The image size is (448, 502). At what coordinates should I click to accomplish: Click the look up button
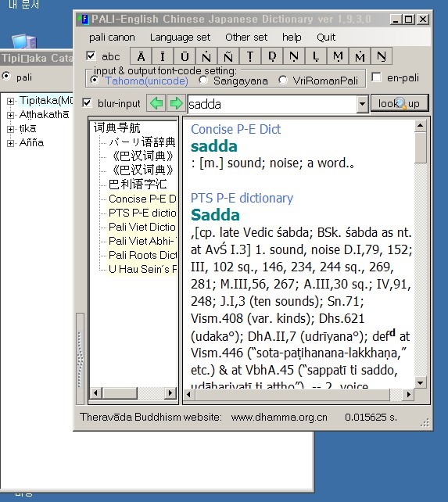pyautogui.click(x=400, y=103)
